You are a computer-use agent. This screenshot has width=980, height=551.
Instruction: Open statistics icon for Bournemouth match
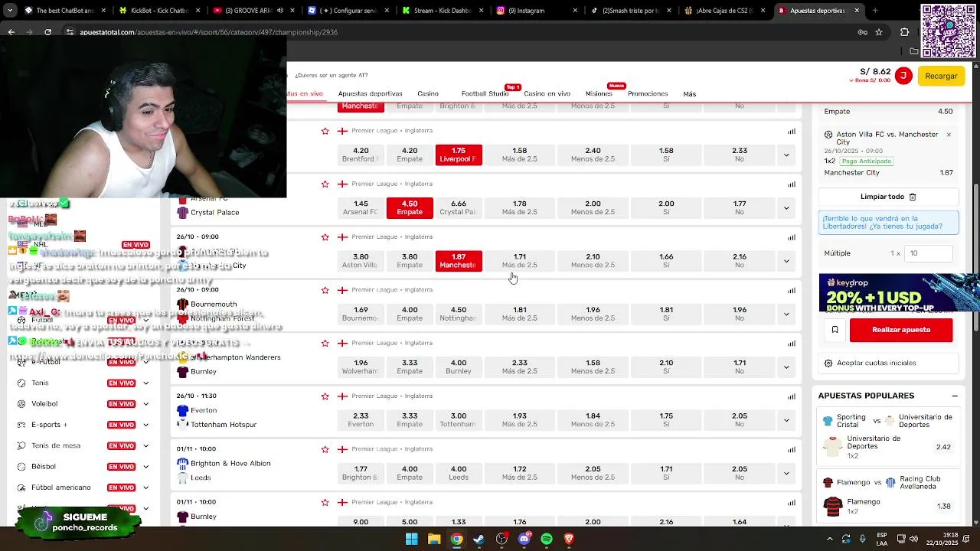point(792,290)
